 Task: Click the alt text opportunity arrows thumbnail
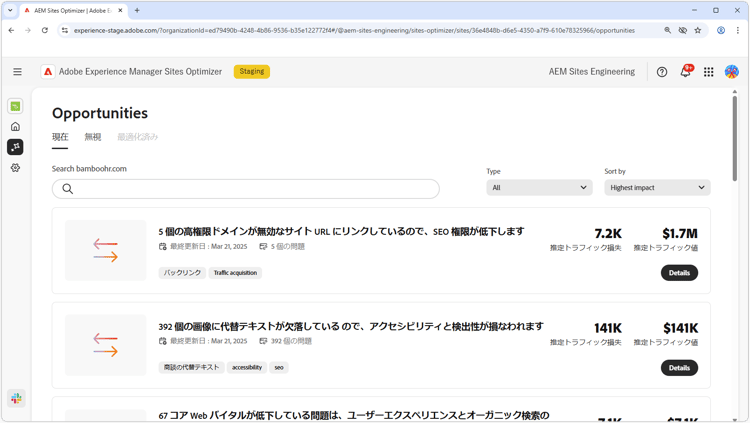pyautogui.click(x=106, y=345)
